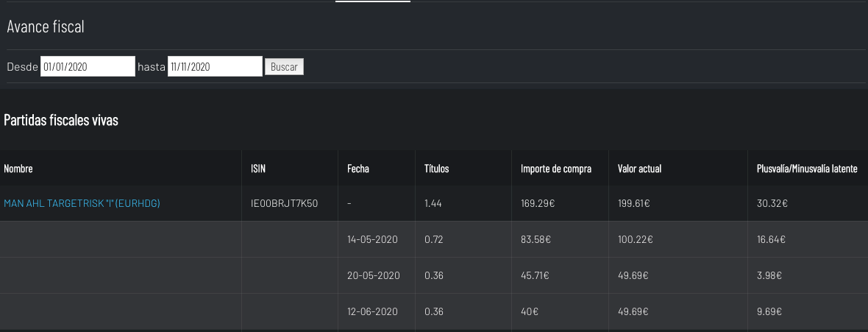Click the Buscar button
868x332 pixels.
[x=284, y=67]
